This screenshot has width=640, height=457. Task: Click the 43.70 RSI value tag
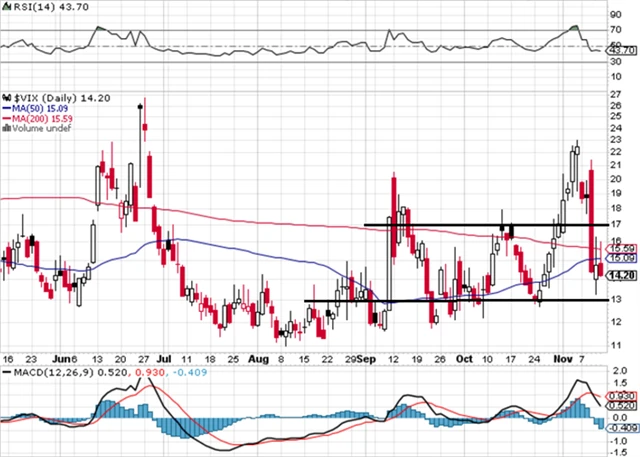(622, 50)
